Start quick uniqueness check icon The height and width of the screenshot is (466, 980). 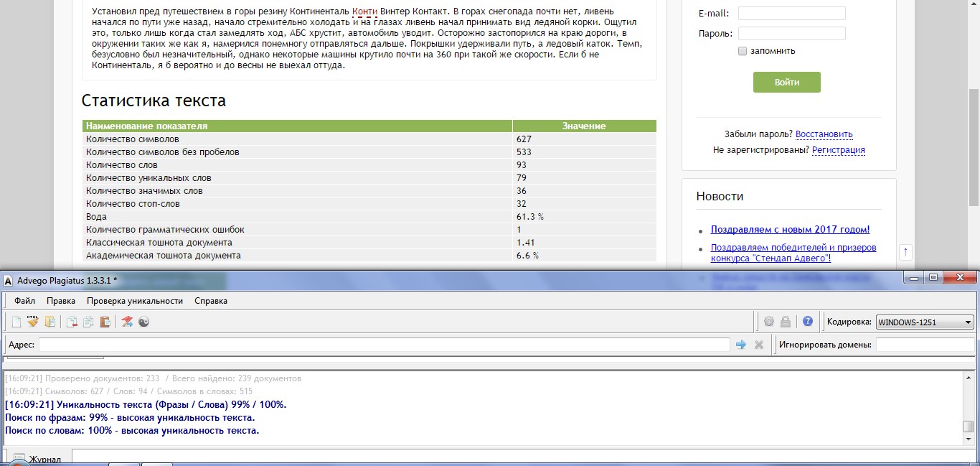tap(127, 322)
